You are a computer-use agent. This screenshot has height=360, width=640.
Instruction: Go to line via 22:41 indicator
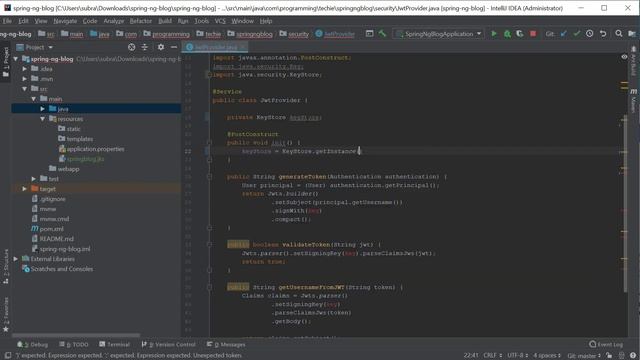coord(471,356)
